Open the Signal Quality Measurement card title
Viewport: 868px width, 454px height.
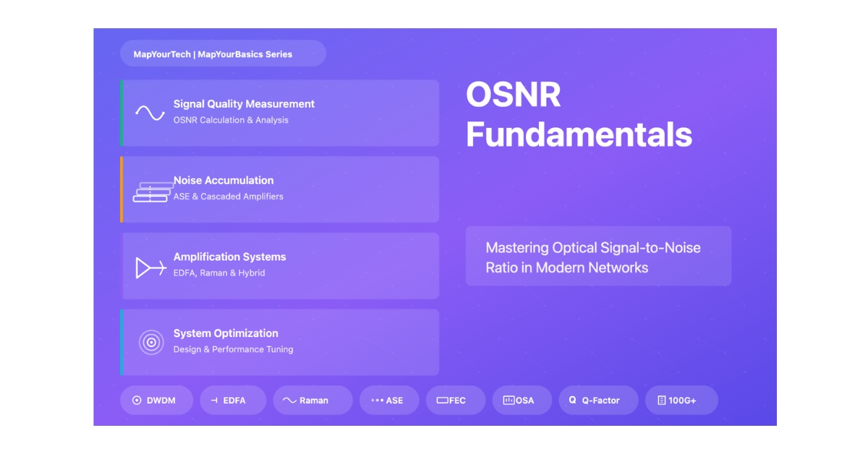(244, 104)
